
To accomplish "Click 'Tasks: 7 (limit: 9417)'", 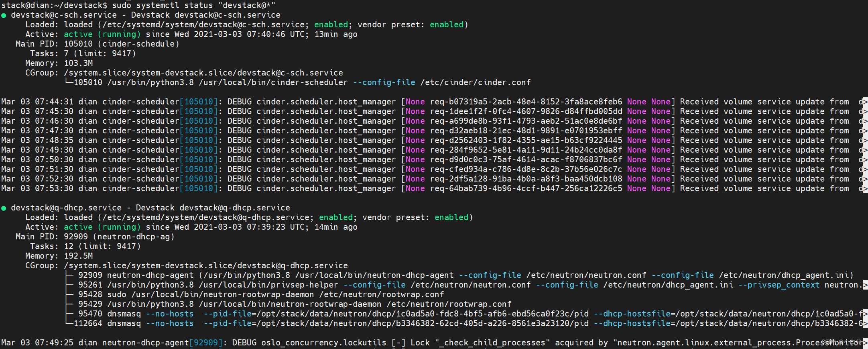I will click(83, 54).
